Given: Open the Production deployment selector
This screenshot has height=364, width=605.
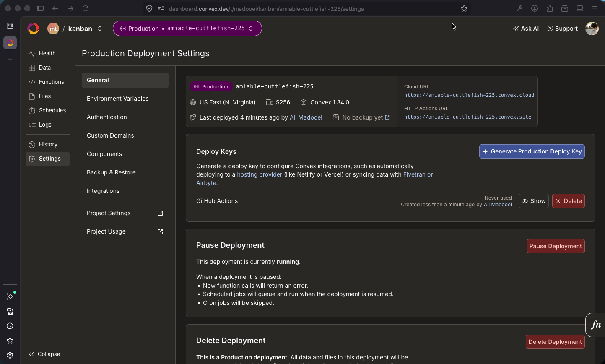Looking at the screenshot, I should point(187,29).
